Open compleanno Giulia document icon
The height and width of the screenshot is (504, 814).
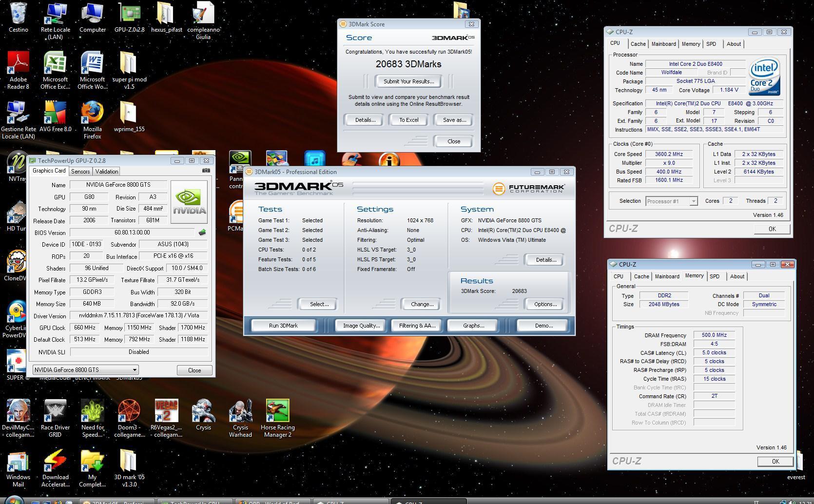point(203,20)
